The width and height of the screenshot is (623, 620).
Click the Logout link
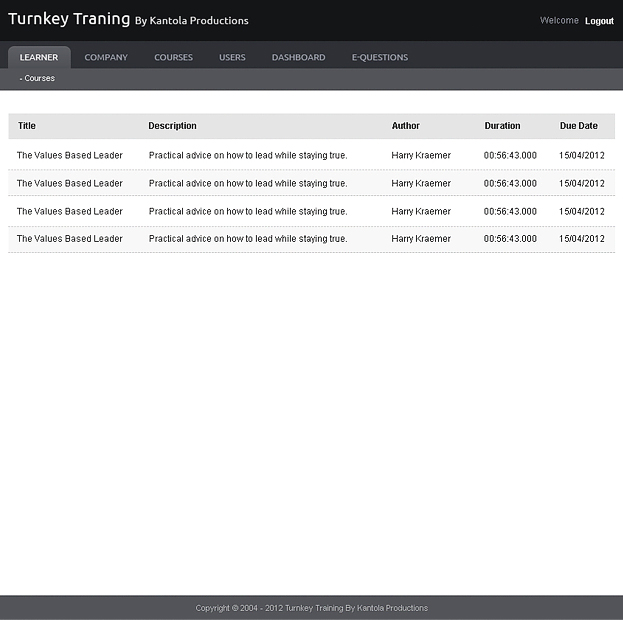pyautogui.click(x=599, y=21)
